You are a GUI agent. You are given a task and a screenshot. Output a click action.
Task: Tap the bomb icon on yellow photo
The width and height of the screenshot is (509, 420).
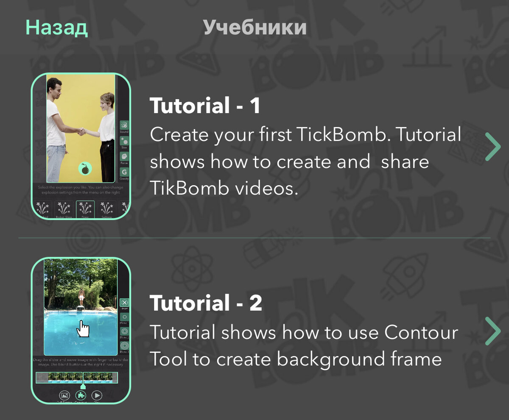(86, 169)
